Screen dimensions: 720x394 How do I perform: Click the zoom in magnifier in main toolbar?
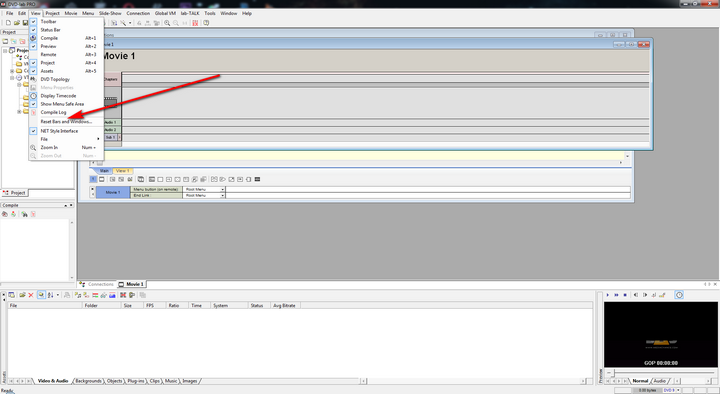point(167,23)
